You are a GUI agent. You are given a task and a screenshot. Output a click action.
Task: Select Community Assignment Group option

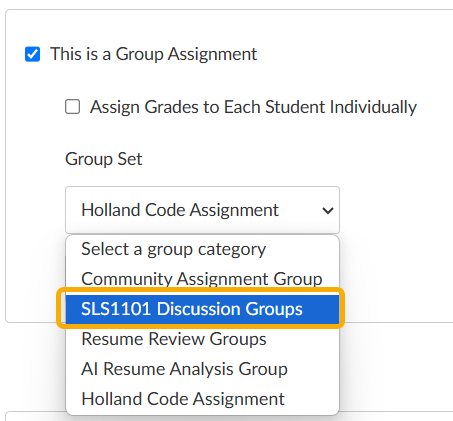(202, 279)
